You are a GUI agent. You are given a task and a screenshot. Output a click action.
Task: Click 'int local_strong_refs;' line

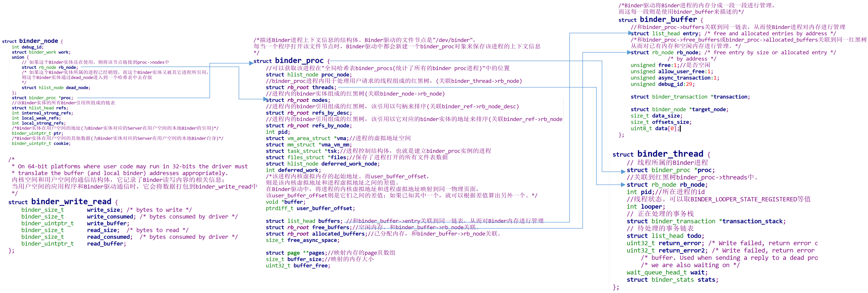point(39,123)
